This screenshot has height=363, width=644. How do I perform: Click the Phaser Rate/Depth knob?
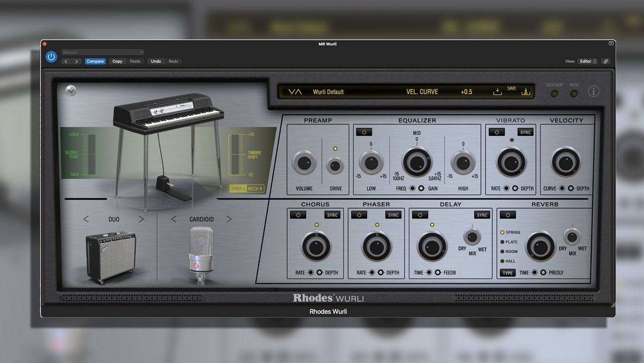[x=377, y=246]
